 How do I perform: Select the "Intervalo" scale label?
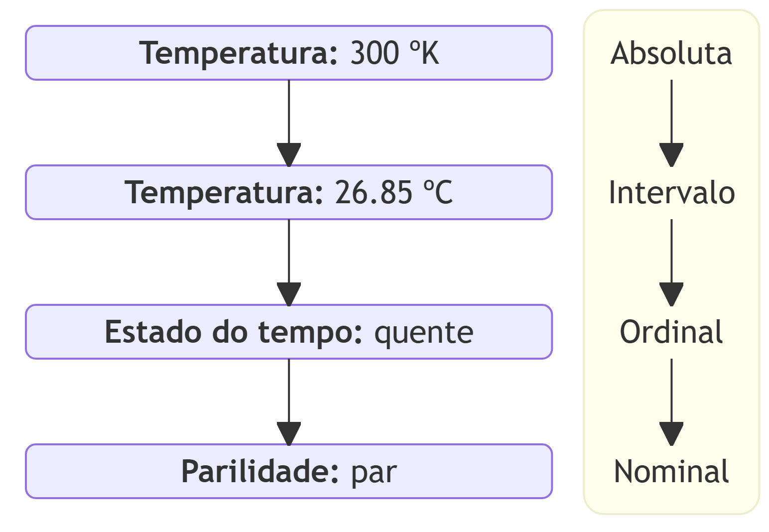[671, 192]
